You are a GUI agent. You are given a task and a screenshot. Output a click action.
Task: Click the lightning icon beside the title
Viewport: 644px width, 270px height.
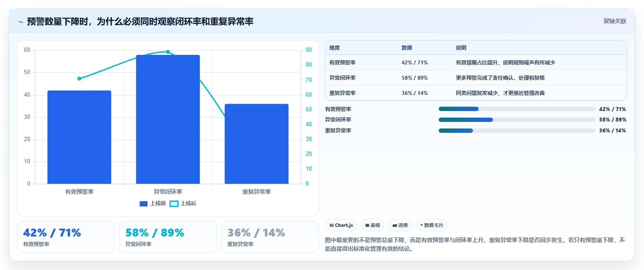(x=20, y=22)
